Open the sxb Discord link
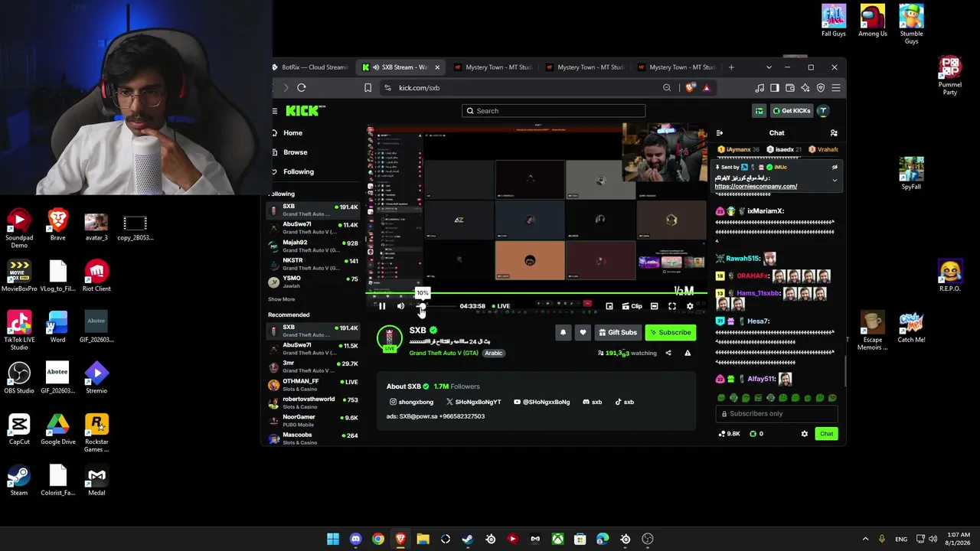 click(593, 402)
